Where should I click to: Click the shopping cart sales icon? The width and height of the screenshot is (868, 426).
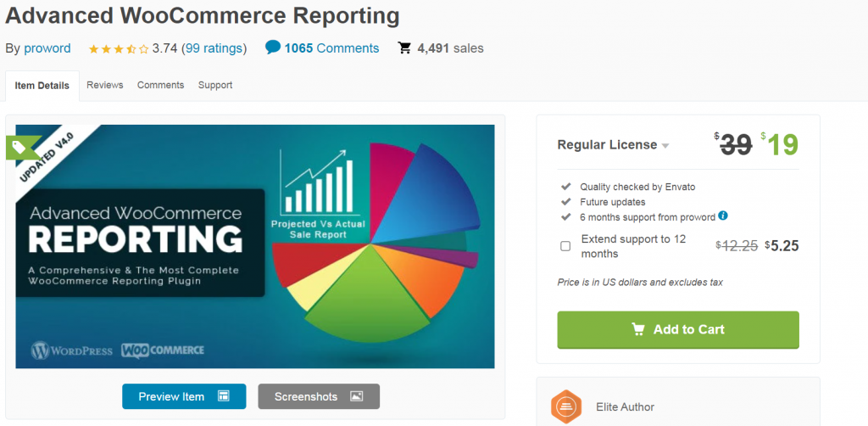click(x=404, y=48)
